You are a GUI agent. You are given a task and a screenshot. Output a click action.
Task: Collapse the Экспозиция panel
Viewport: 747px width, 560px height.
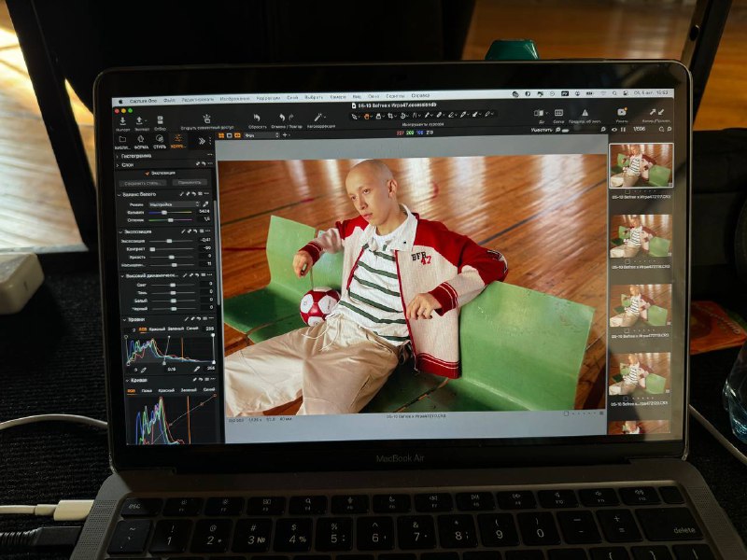[x=120, y=231]
